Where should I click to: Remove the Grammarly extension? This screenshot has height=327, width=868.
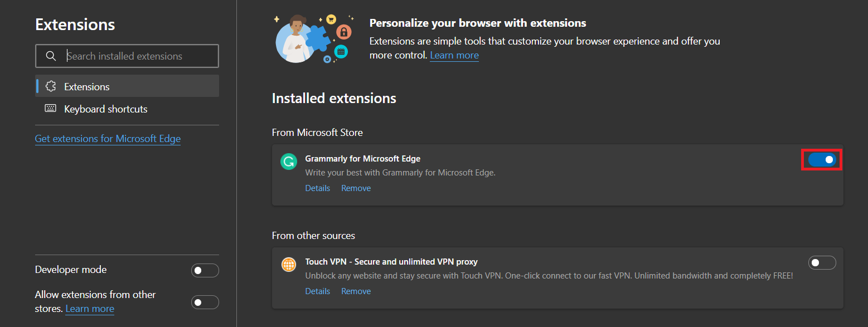356,188
